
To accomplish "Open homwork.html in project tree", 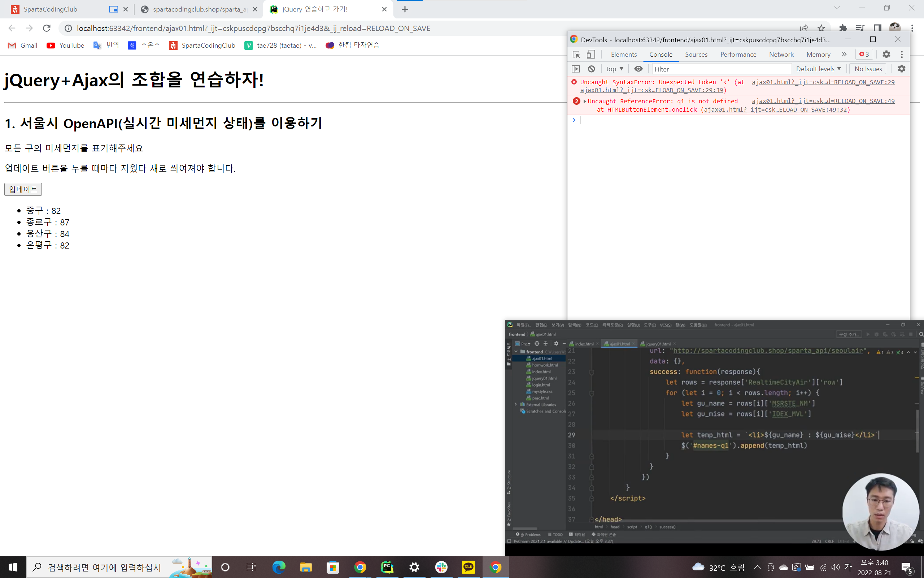I will click(542, 365).
